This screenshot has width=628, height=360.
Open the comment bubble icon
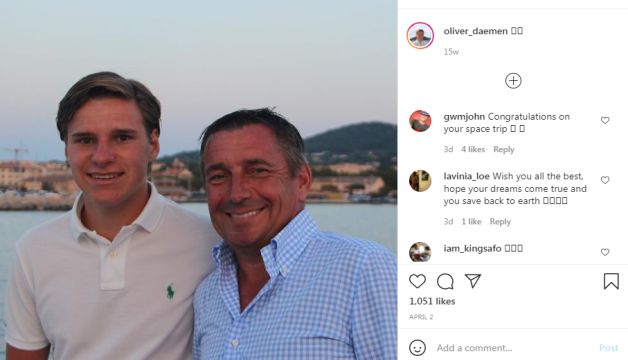click(445, 282)
